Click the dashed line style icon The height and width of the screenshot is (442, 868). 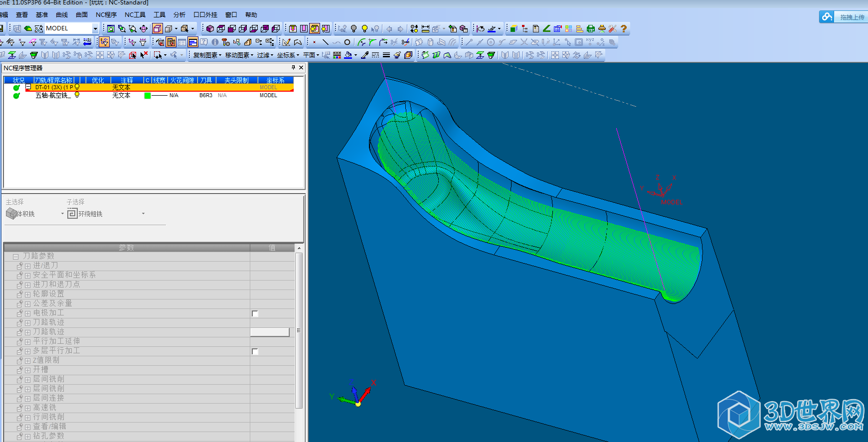click(x=375, y=55)
